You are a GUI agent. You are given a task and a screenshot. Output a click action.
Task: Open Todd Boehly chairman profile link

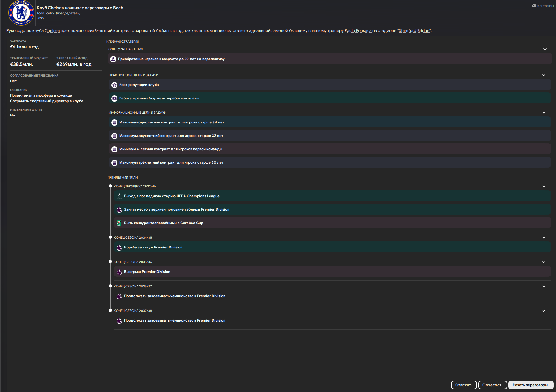[x=45, y=13]
